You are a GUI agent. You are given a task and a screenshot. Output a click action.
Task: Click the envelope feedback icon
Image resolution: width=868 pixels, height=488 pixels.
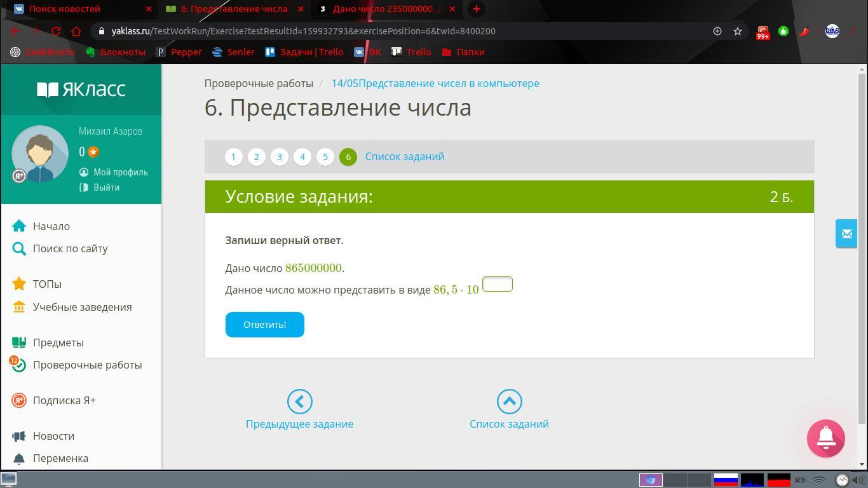point(846,234)
